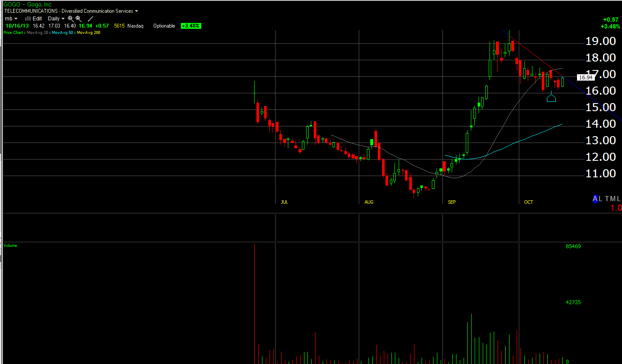Toggle the L scale option

click(600, 199)
